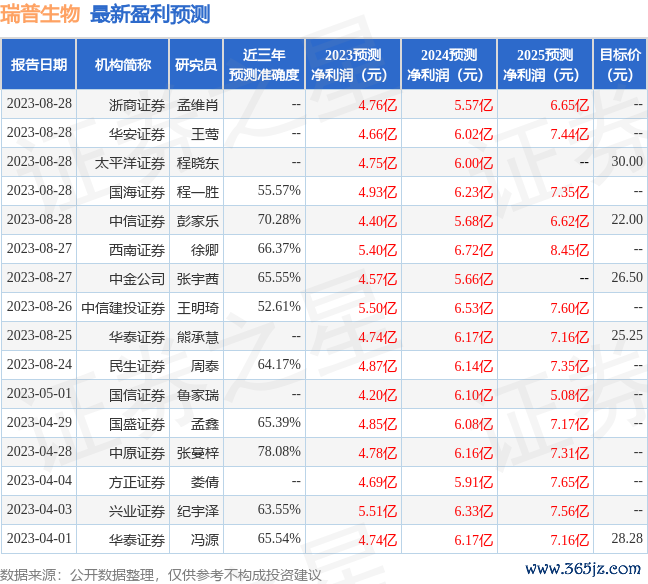Click the 5.51亿 2023 forecast value
The width and height of the screenshot is (648, 584).
378,511
